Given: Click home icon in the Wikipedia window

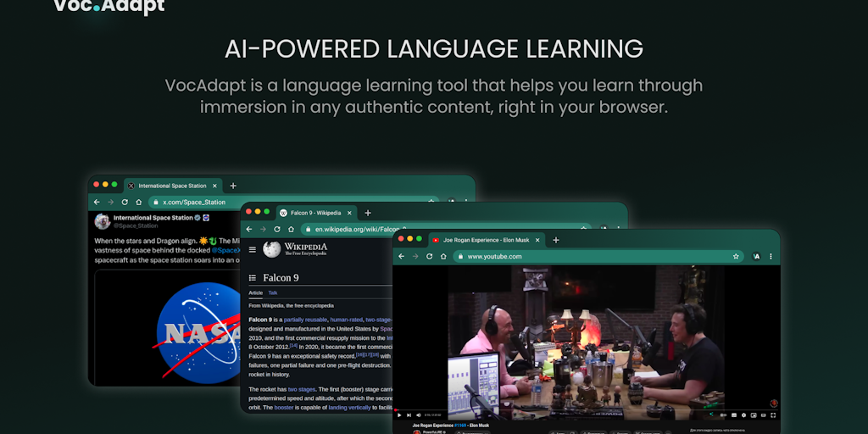Looking at the screenshot, I should pos(291,229).
